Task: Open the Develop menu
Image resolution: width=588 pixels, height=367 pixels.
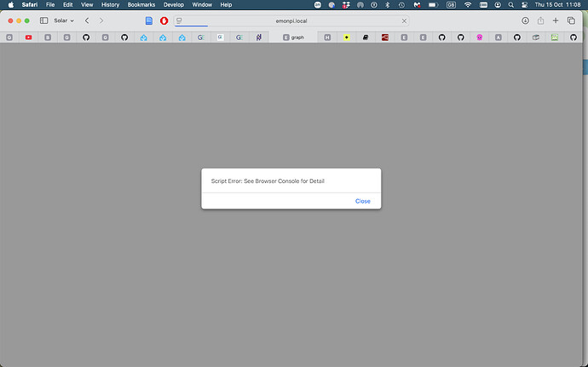Action: point(174,5)
